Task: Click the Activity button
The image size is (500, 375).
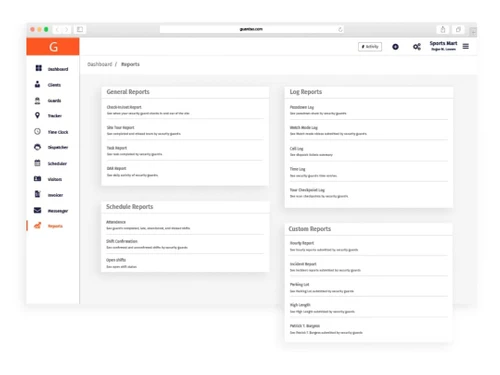Action: [x=370, y=47]
